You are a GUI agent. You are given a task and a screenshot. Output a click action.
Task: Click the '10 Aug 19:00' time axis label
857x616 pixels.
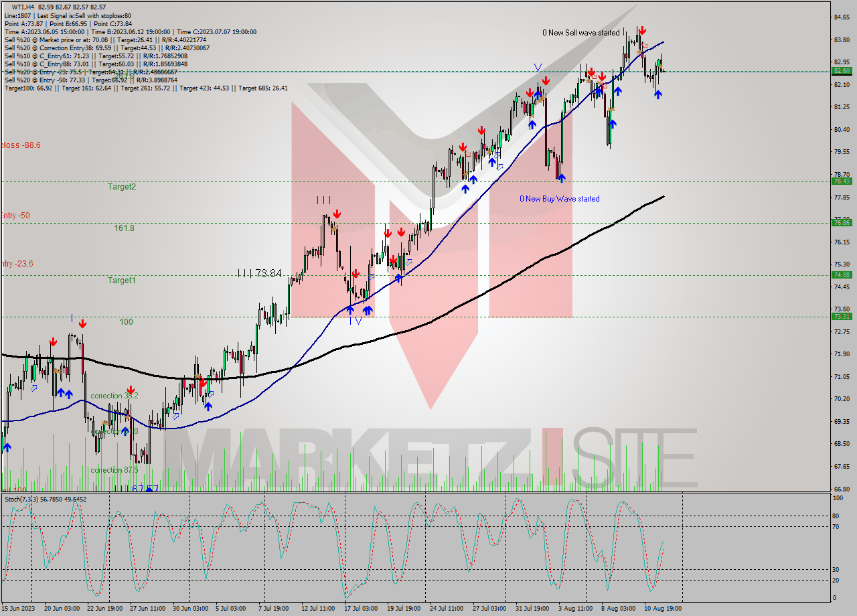pyautogui.click(x=663, y=609)
